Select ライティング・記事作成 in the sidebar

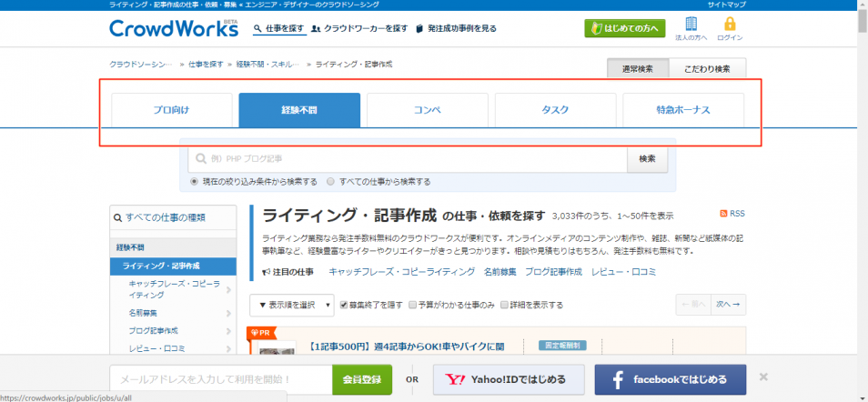click(x=173, y=266)
